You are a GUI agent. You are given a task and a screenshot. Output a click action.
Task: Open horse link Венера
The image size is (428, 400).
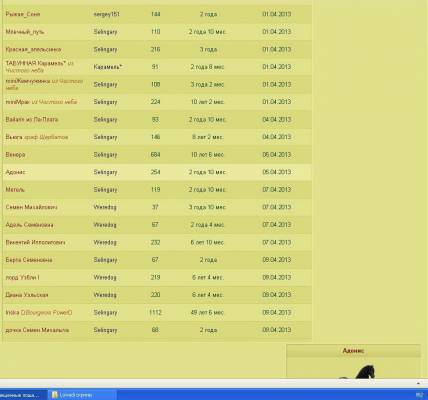point(15,155)
